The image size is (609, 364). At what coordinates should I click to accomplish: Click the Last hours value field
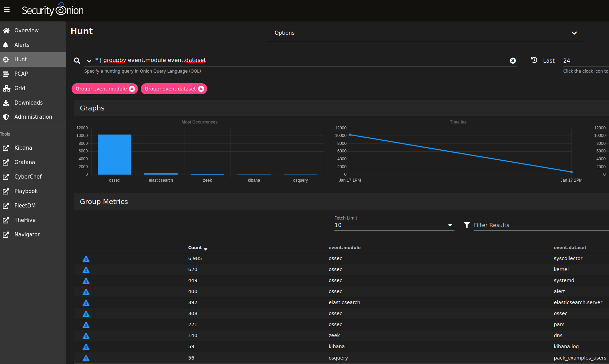[586, 61]
